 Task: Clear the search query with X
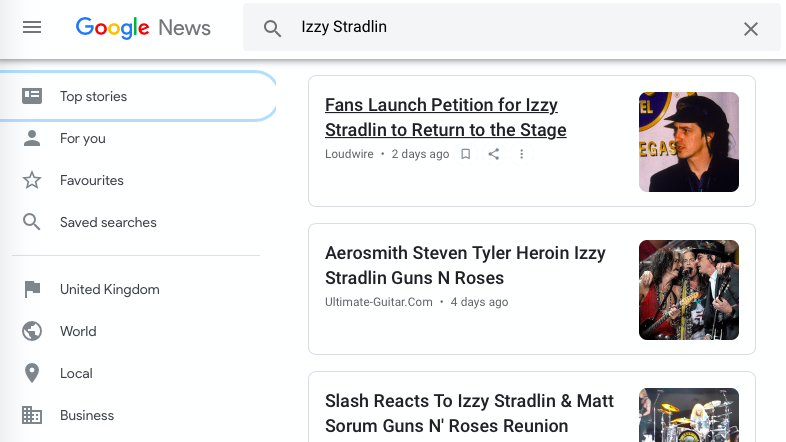coord(751,28)
